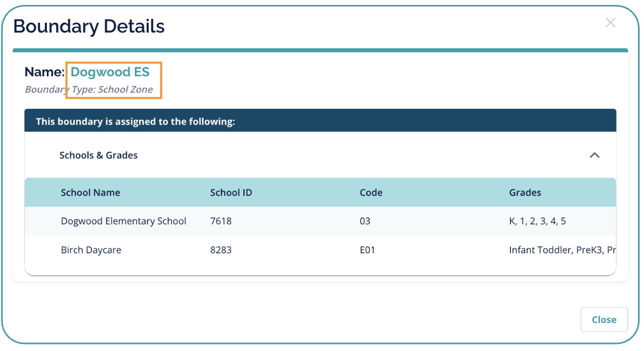Image resolution: width=644 pixels, height=351 pixels.
Task: Select the Birch Daycare row
Action: click(x=91, y=250)
